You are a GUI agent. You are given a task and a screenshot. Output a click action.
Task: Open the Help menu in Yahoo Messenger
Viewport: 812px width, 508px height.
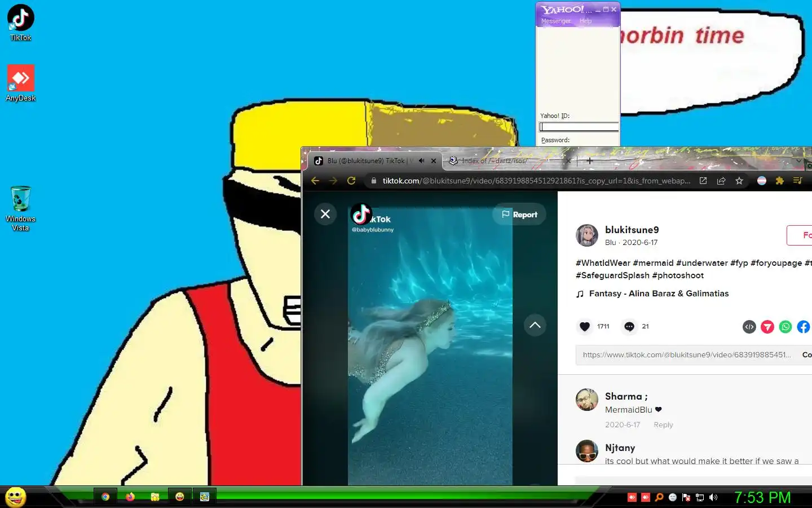click(586, 21)
